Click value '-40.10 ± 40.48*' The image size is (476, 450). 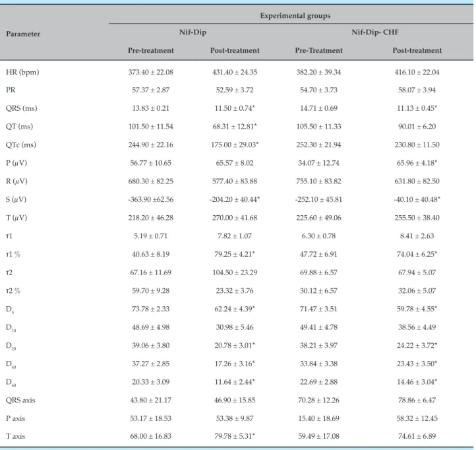coord(417,199)
